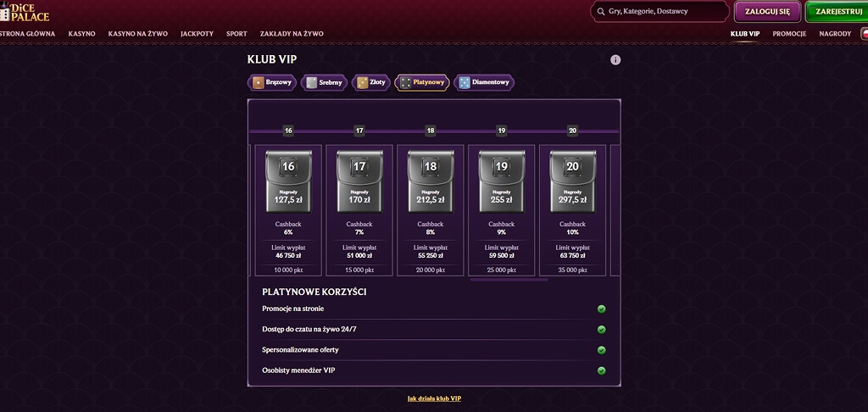Select the Platynowy VIP tier tab
The height and width of the screenshot is (412, 868).
coord(422,82)
